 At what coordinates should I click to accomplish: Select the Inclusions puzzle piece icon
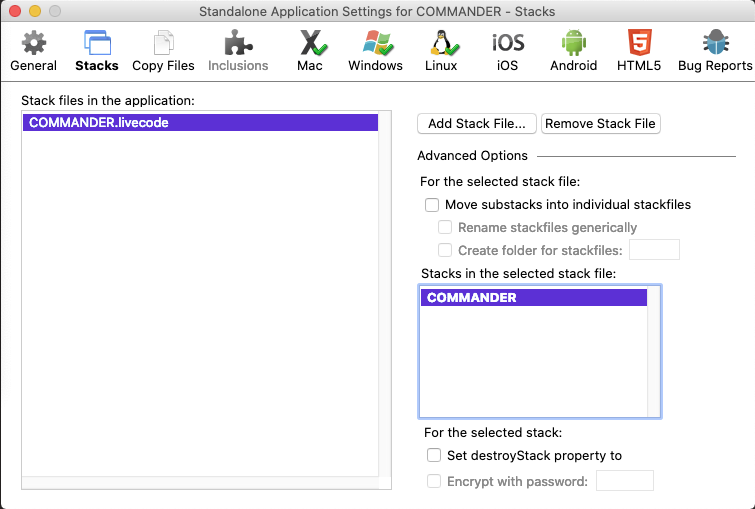238,44
